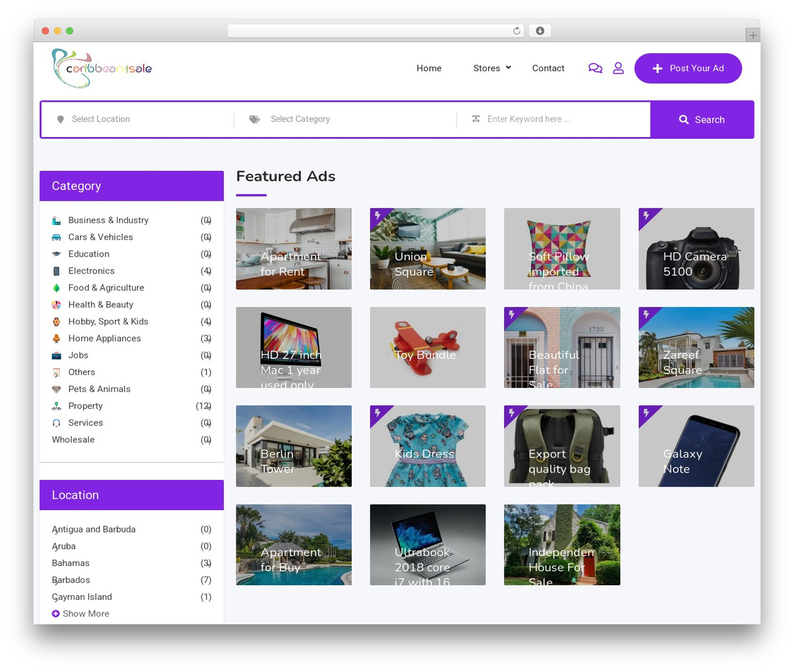Filter by Wholesale category
The height and width of the screenshot is (672, 794).
(x=73, y=440)
